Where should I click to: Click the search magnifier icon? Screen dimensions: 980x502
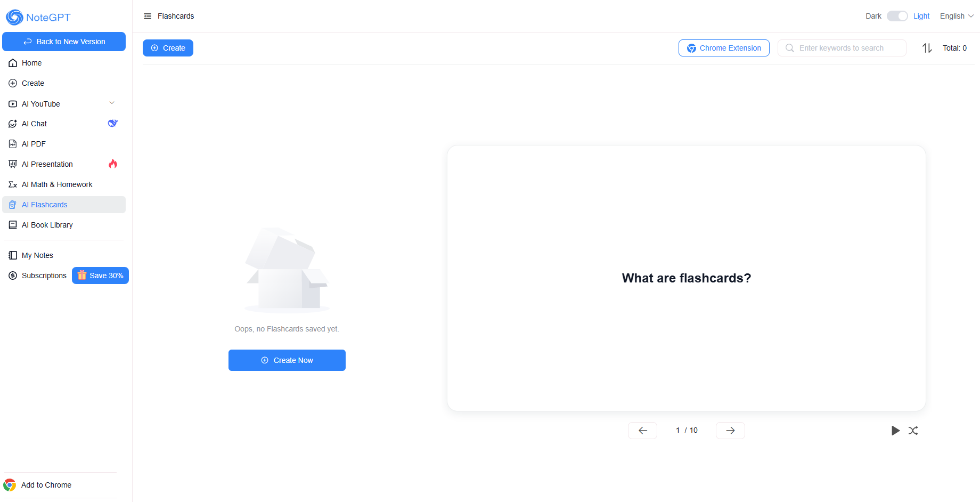click(x=790, y=48)
